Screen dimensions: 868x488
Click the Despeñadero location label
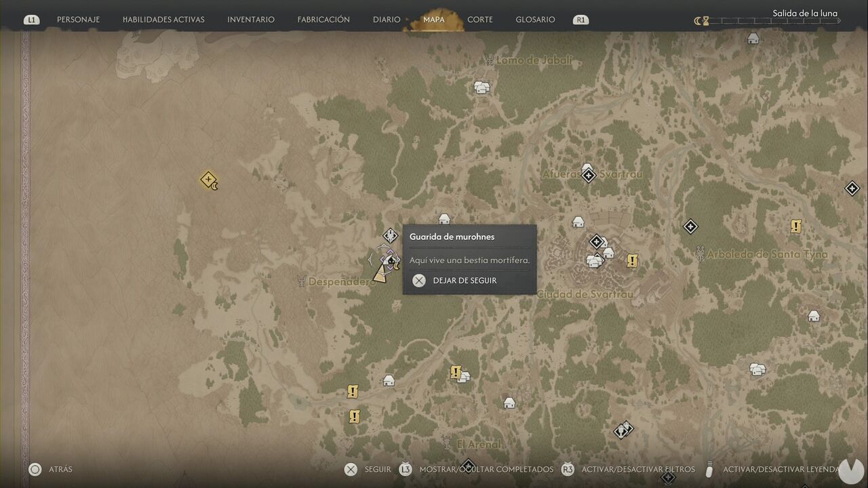342,281
